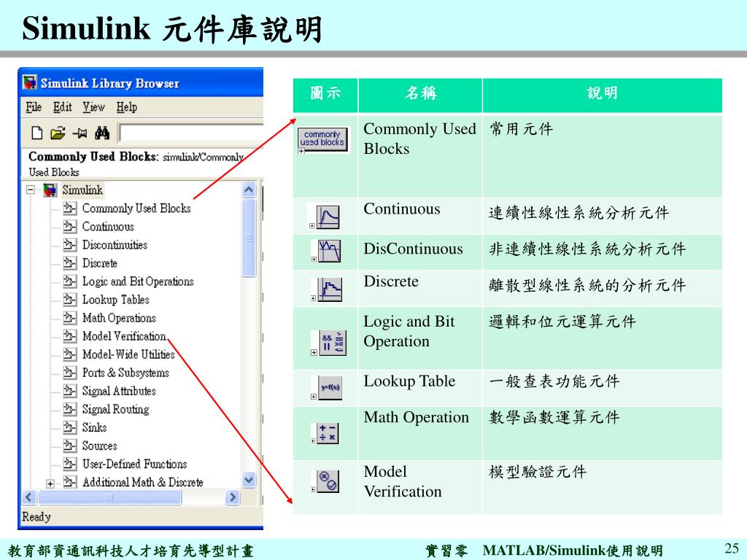
Task: Select Commonly Used Blocks in tree
Action: tap(136, 208)
